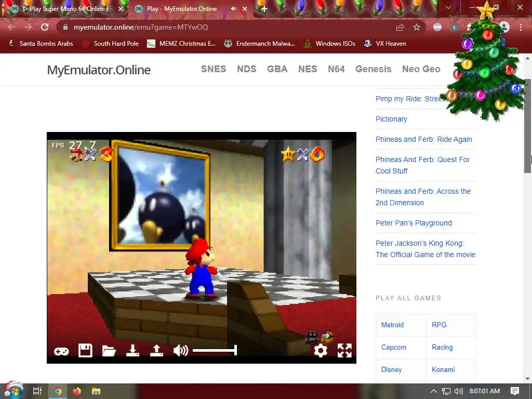
Task: Open the MEMZ Christmas bookmark
Action: [x=181, y=44]
